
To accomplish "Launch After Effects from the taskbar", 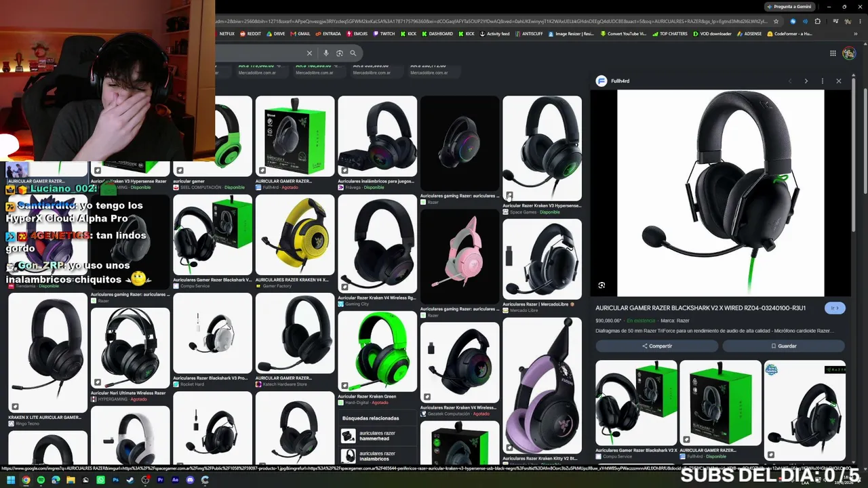I will pos(175,480).
